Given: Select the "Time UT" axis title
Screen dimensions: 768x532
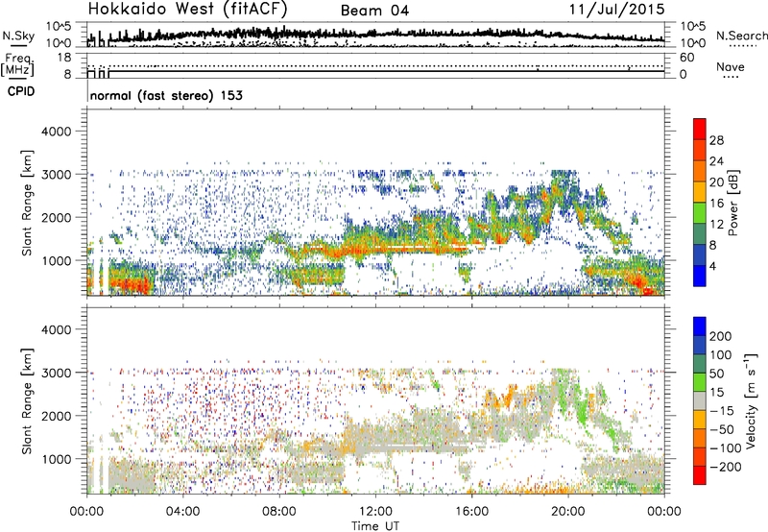Looking at the screenshot, I should click(x=375, y=526).
